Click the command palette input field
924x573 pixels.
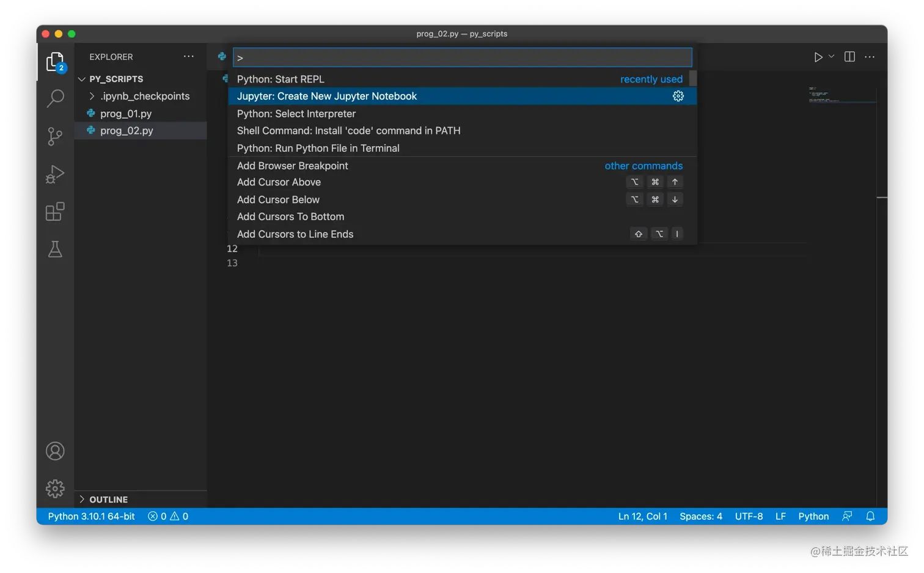pos(463,57)
